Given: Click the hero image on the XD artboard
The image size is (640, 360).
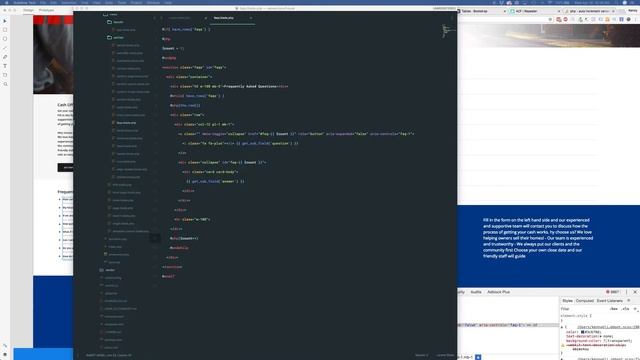Looking at the screenshot, I should click(53, 54).
